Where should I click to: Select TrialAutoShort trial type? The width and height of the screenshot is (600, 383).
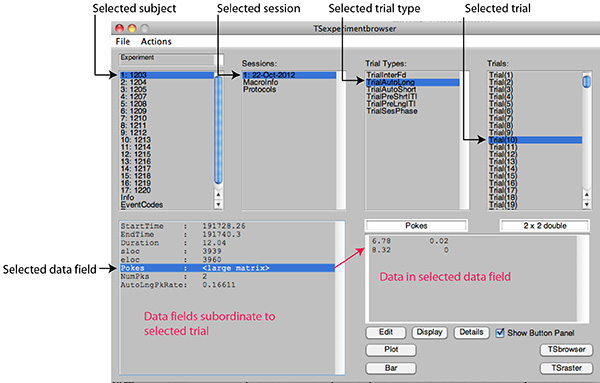pos(412,90)
